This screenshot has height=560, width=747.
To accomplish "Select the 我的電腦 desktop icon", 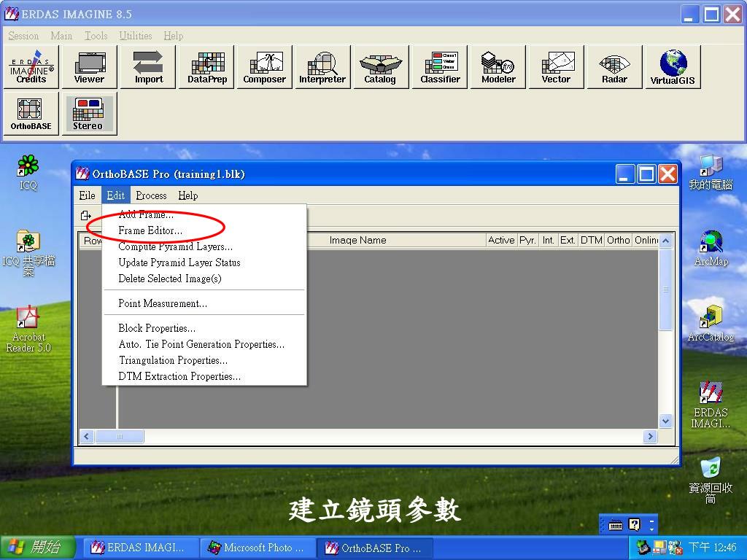I will [x=711, y=172].
